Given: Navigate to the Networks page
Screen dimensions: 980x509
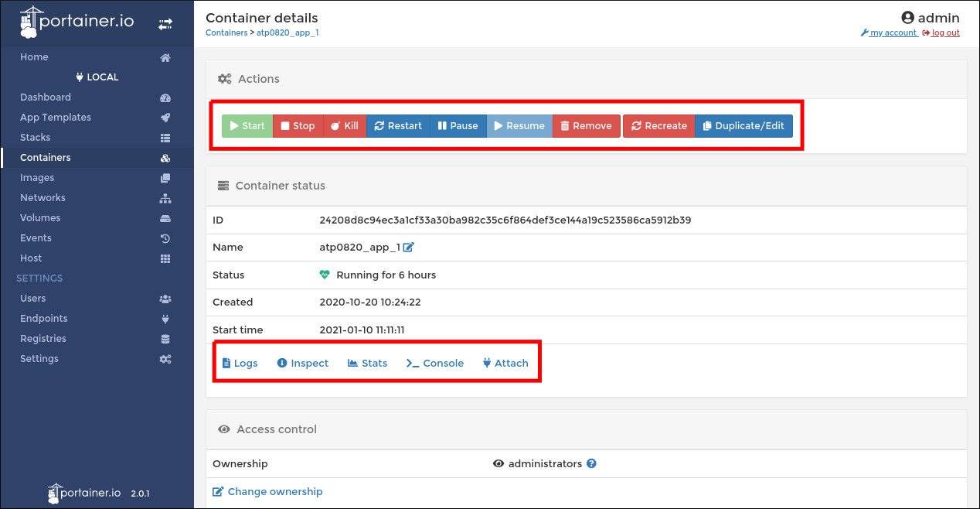Looking at the screenshot, I should tap(43, 197).
